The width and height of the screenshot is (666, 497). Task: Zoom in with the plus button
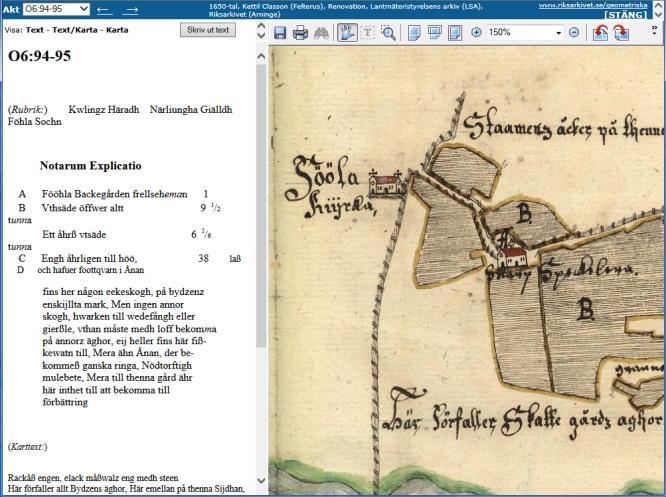[477, 32]
